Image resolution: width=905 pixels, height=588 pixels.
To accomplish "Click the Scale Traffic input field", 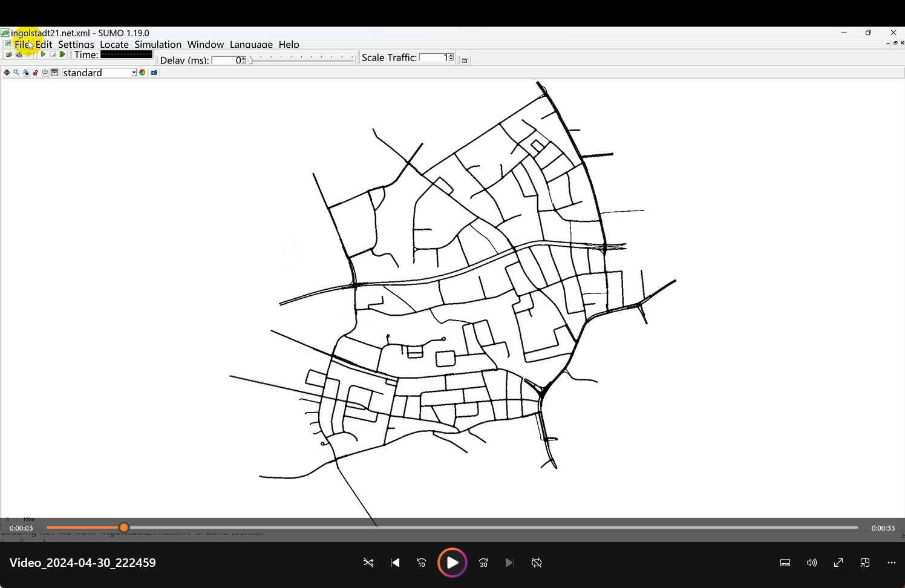I will [434, 57].
